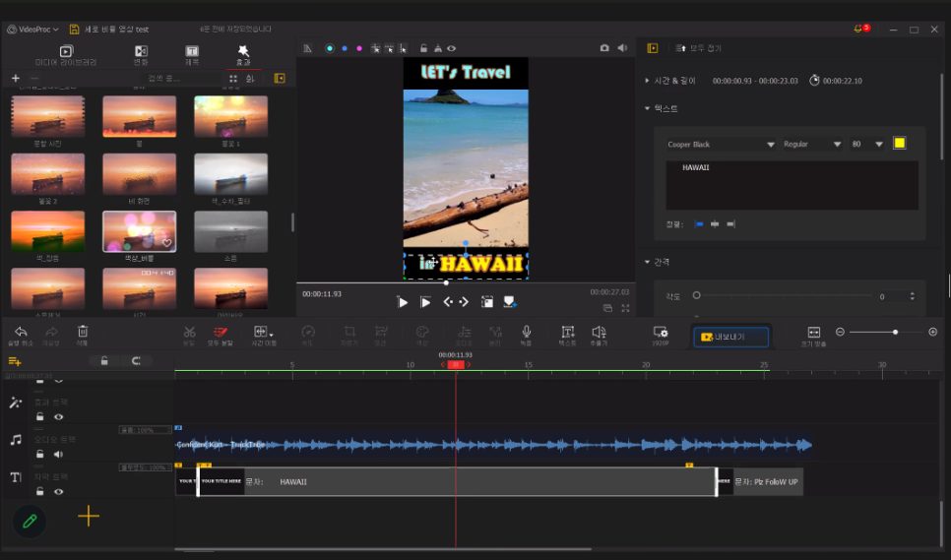Image resolution: width=951 pixels, height=560 pixels.
Task: Click the timeline zoom slider handle
Action: (x=895, y=332)
